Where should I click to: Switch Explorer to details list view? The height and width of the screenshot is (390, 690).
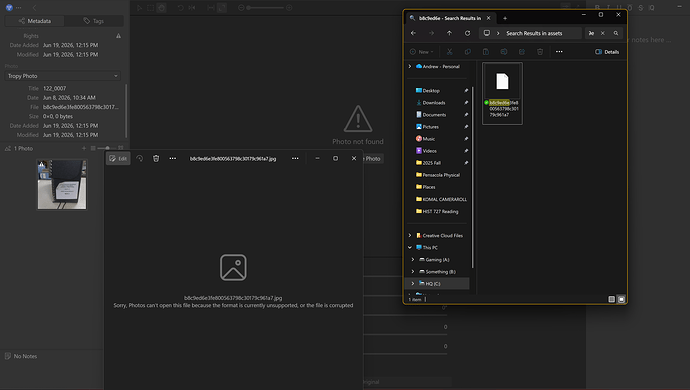pos(611,299)
